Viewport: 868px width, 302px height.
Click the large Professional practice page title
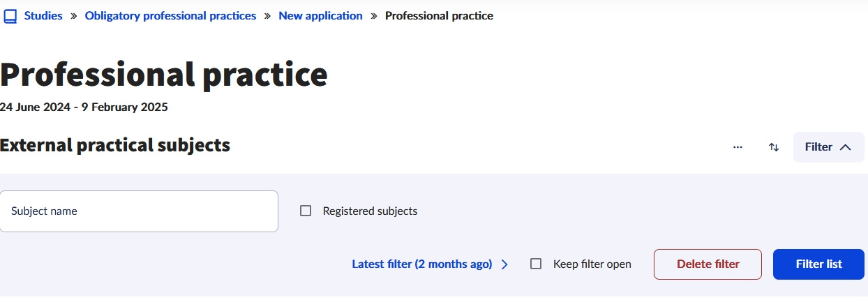pos(164,74)
